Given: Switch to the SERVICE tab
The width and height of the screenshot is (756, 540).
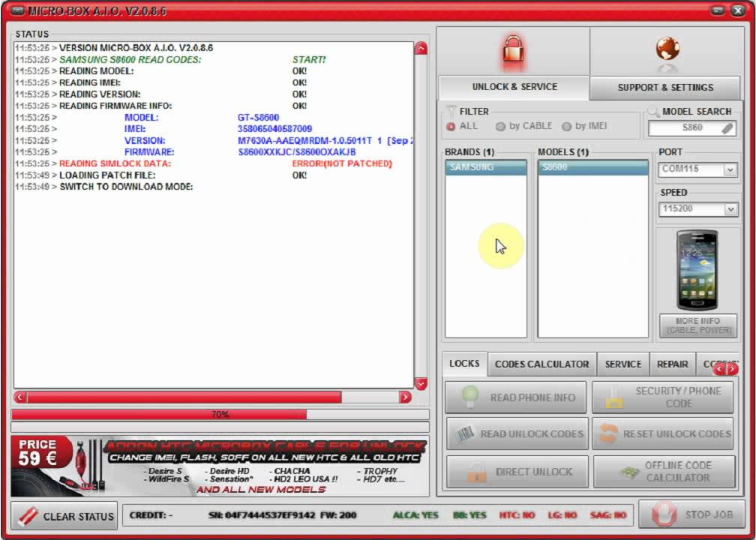Looking at the screenshot, I should pos(623,364).
